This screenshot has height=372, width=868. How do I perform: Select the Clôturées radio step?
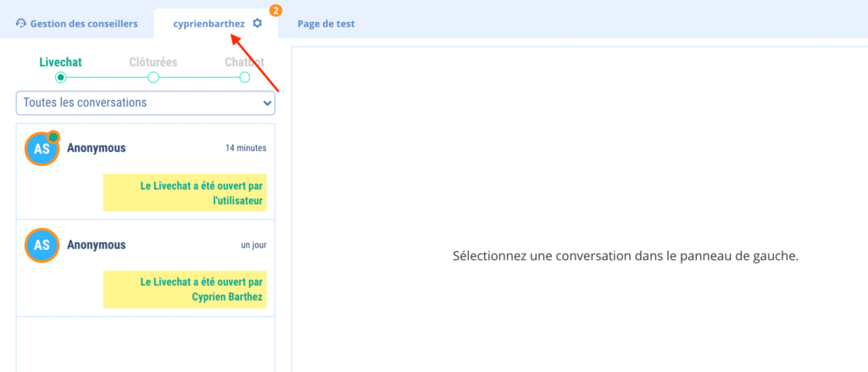[153, 77]
